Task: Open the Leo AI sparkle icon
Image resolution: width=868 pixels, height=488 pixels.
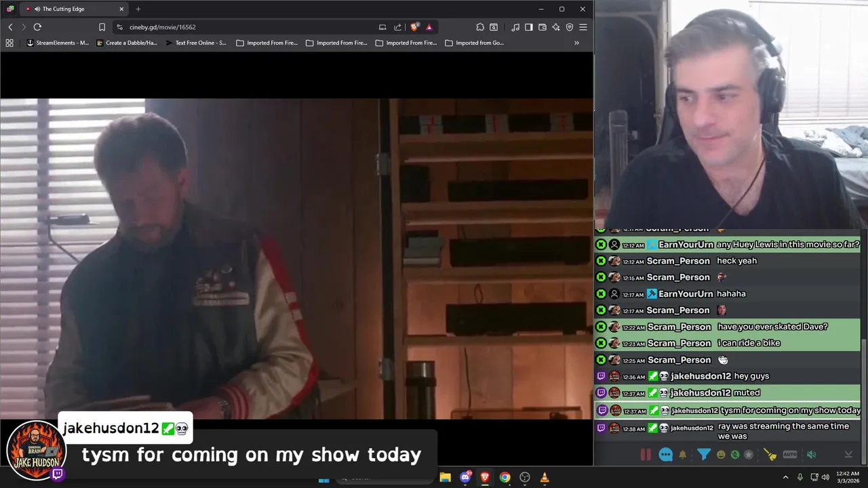Action: [556, 27]
